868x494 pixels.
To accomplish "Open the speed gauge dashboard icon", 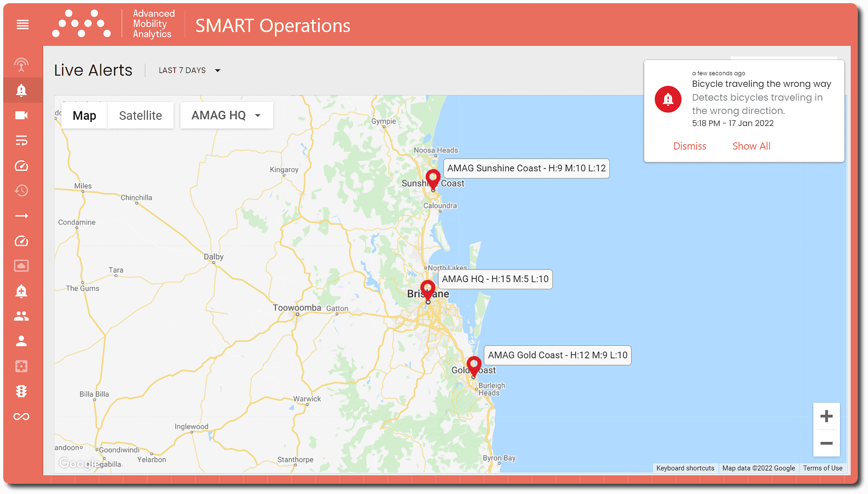I will pos(22,166).
